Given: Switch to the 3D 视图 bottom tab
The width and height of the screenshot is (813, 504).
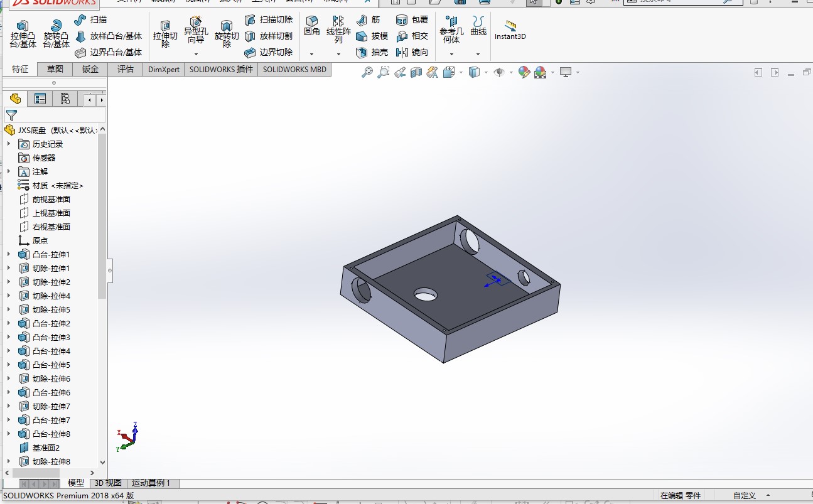Looking at the screenshot, I should [x=108, y=483].
